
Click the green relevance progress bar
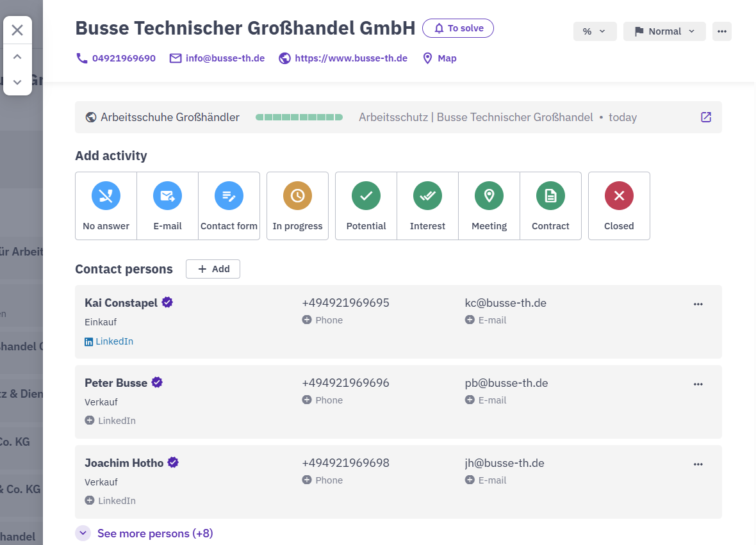(299, 117)
